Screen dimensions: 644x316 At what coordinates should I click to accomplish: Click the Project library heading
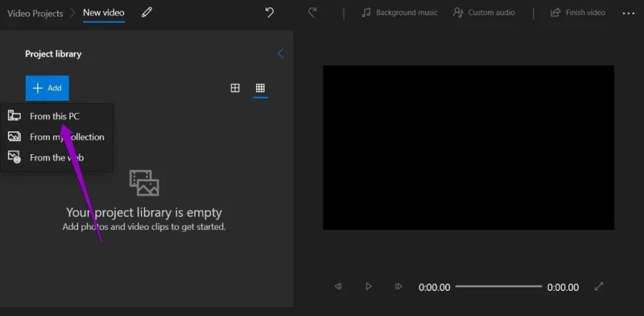pyautogui.click(x=53, y=54)
